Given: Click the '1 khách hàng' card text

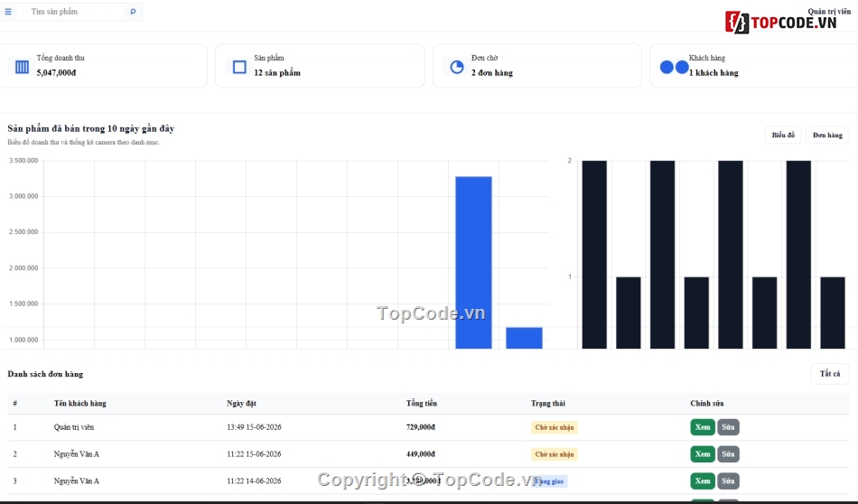Looking at the screenshot, I should point(713,73).
